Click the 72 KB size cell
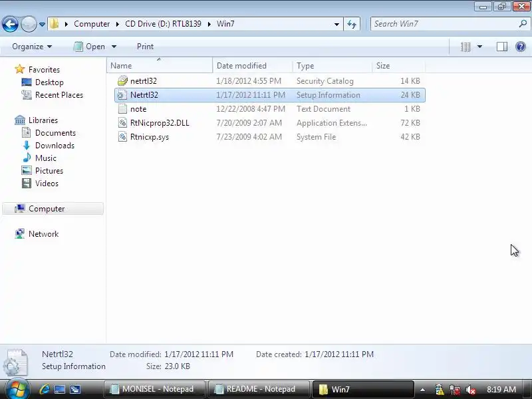The height and width of the screenshot is (399, 532). point(410,123)
